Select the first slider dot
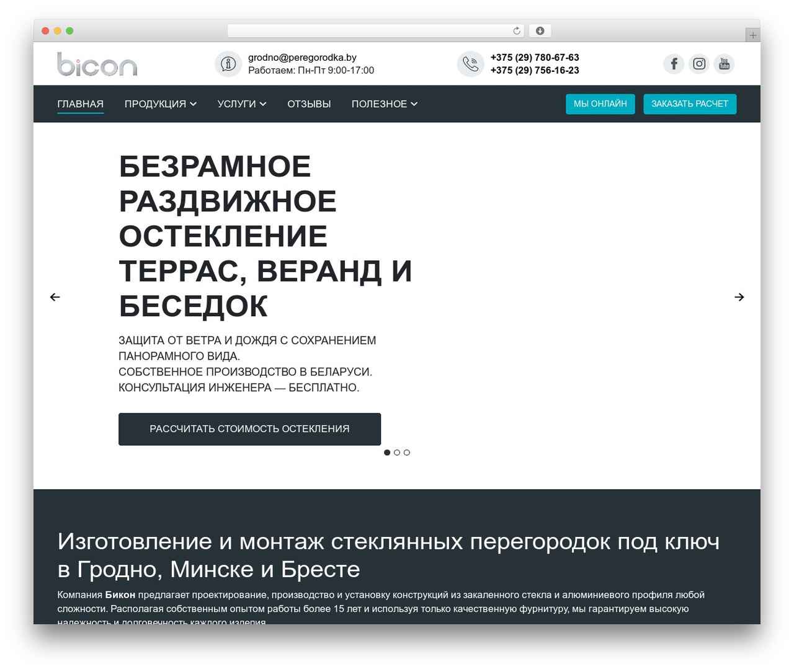 pyautogui.click(x=387, y=453)
